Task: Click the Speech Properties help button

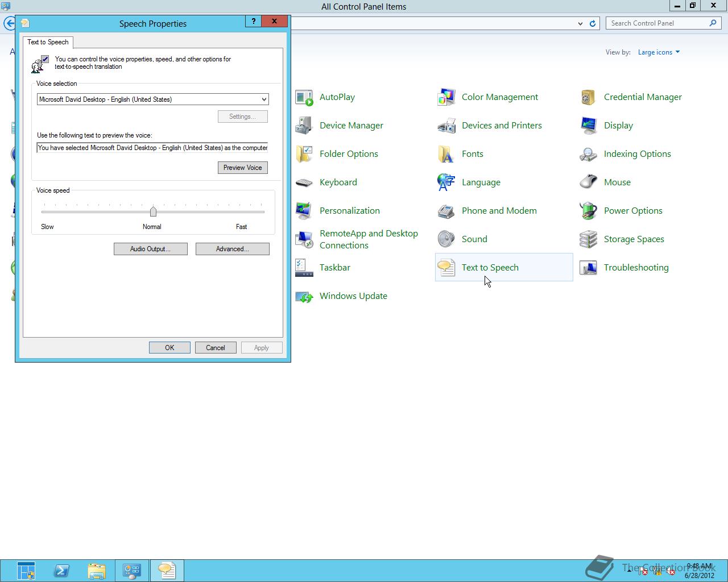Action: [254, 21]
